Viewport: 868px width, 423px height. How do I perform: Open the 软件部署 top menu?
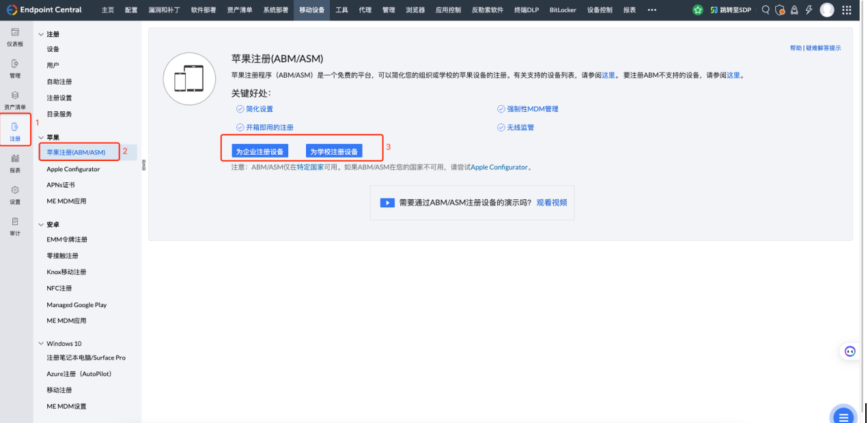[x=203, y=10]
